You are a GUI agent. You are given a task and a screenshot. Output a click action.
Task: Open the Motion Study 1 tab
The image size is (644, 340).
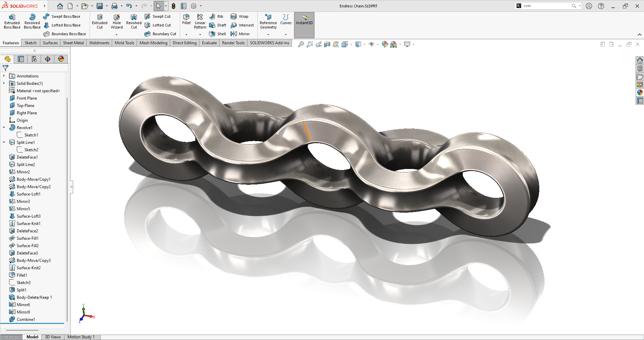tap(81, 337)
